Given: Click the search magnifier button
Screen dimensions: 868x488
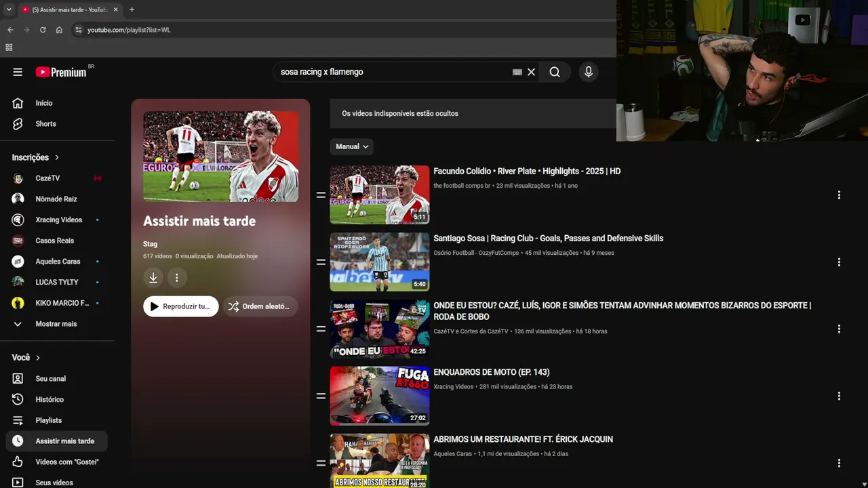Looking at the screenshot, I should pyautogui.click(x=555, y=72).
